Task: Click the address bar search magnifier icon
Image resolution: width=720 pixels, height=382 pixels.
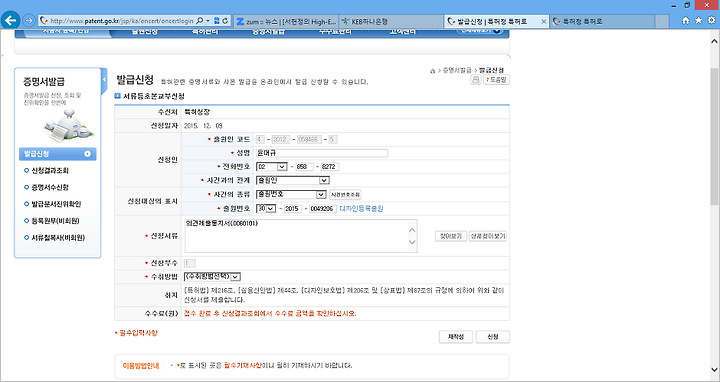Action: click(x=199, y=21)
